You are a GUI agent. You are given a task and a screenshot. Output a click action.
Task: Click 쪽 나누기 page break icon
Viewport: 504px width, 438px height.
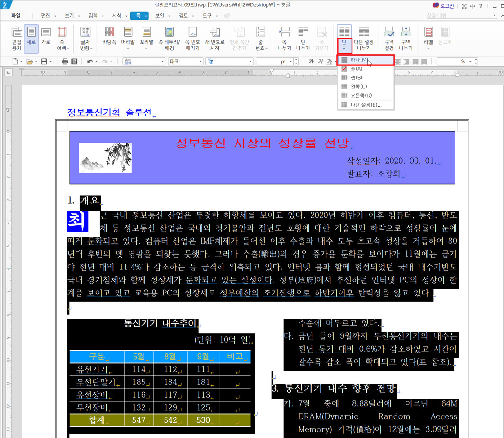[285, 39]
